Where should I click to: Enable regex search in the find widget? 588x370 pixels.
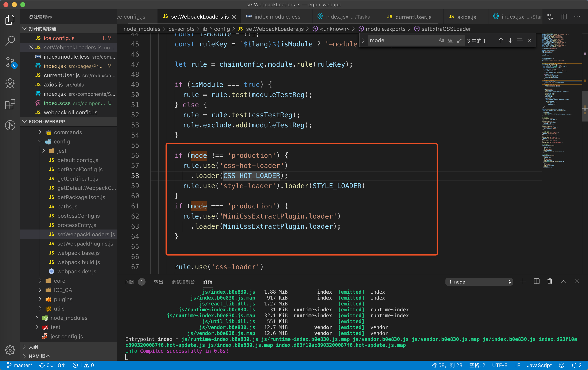(x=460, y=40)
